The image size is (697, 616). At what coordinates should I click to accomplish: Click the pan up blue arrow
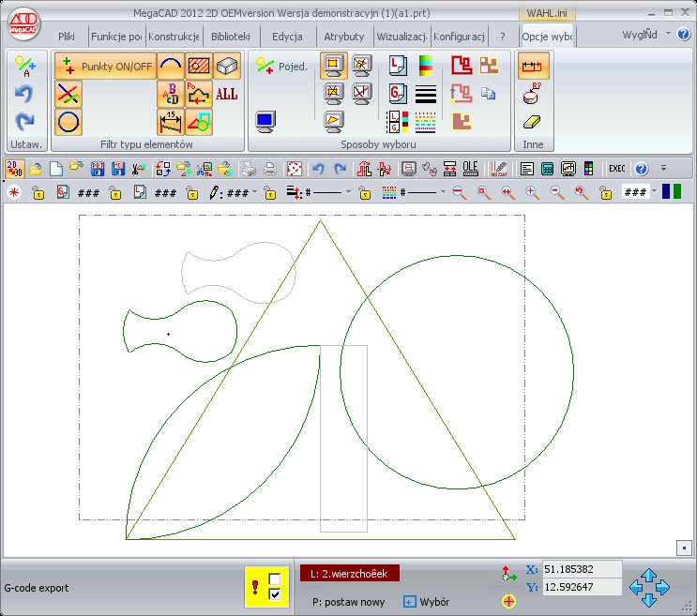[649, 575]
